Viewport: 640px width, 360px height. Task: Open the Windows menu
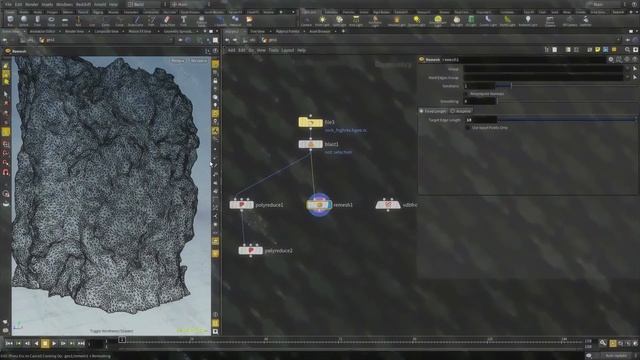[x=64, y=4]
